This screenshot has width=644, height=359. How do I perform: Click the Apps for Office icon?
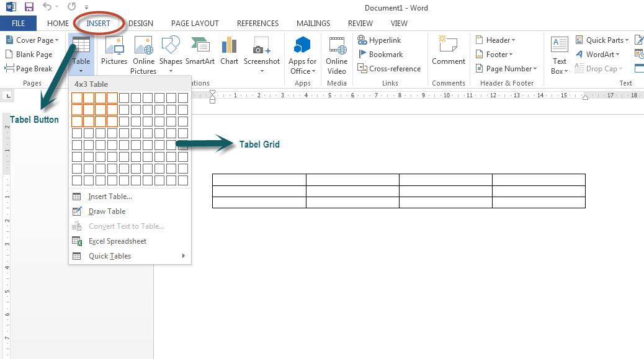302,46
